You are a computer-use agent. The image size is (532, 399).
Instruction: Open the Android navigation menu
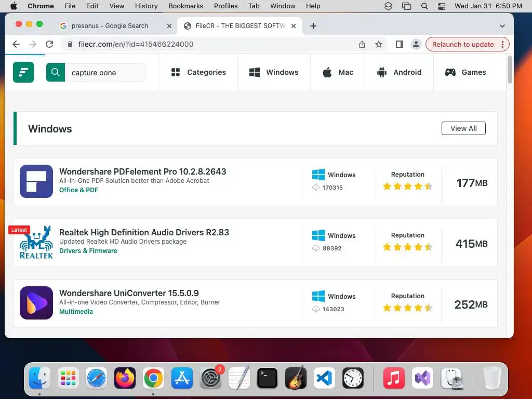pyautogui.click(x=399, y=72)
